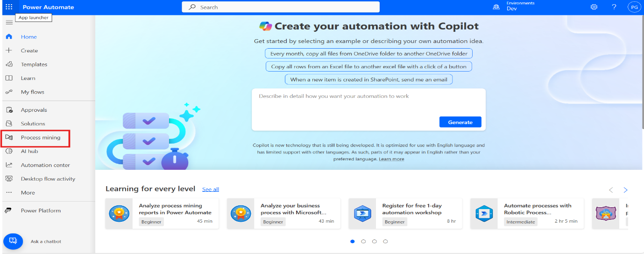
Task: Click the Environments globe icon
Action: point(496,7)
